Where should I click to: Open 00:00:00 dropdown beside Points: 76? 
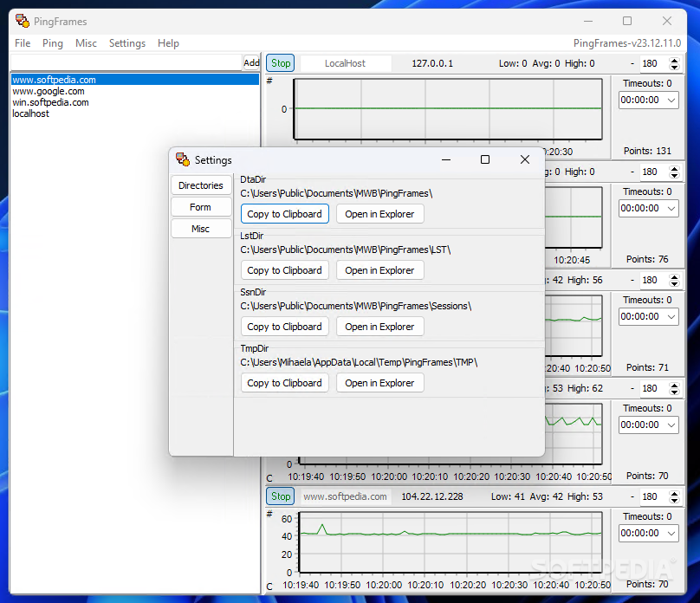pos(649,208)
